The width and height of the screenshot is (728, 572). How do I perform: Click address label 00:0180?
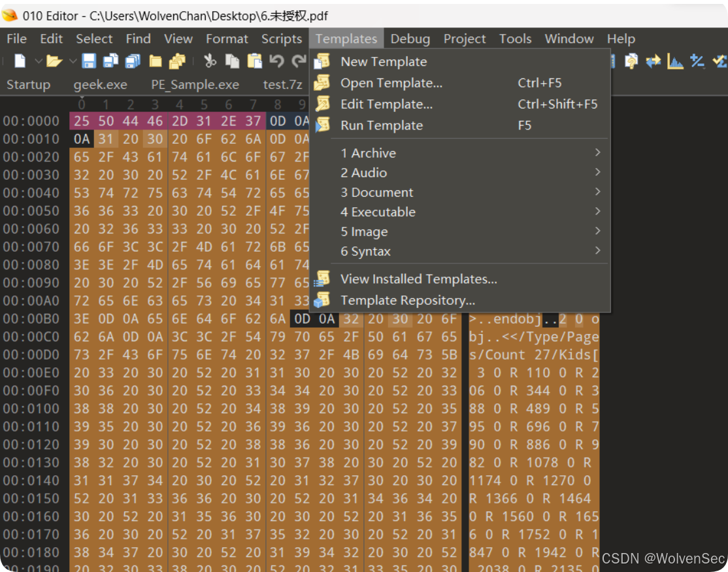tap(31, 553)
